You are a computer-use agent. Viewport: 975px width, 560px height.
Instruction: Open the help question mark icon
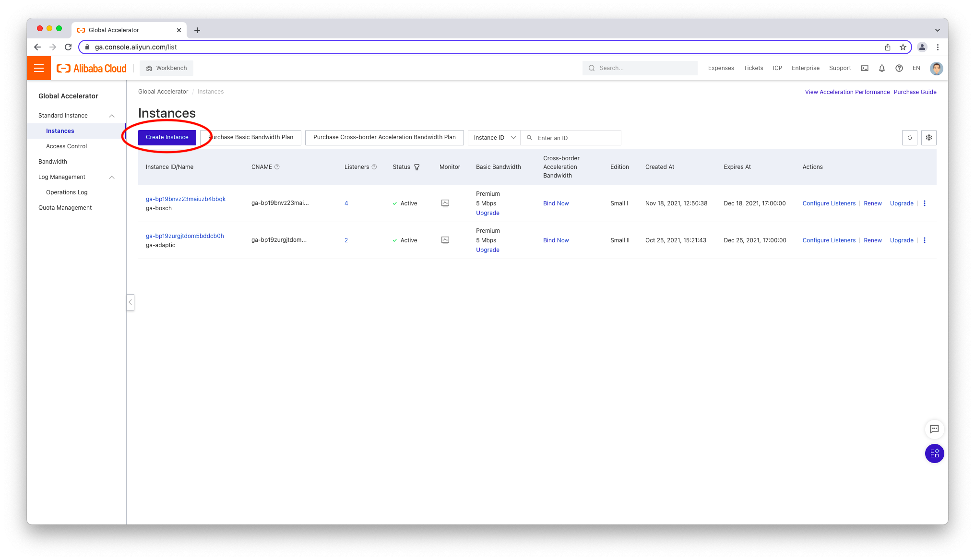pyautogui.click(x=899, y=68)
